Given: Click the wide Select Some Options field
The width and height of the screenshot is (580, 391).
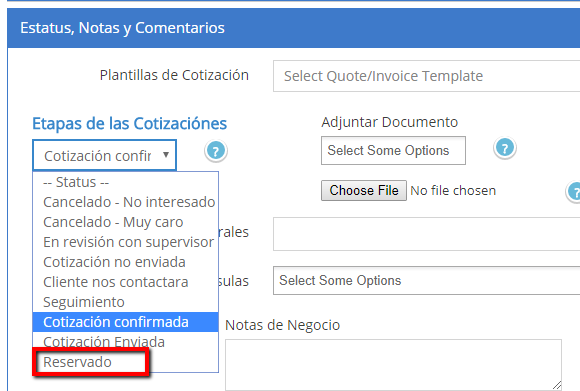Looking at the screenshot, I should pos(426,280).
